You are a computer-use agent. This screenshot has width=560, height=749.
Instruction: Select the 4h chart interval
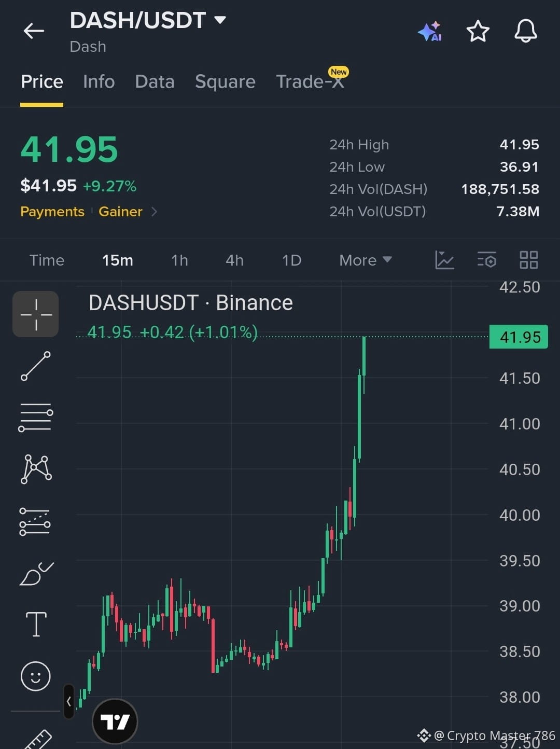point(234,260)
